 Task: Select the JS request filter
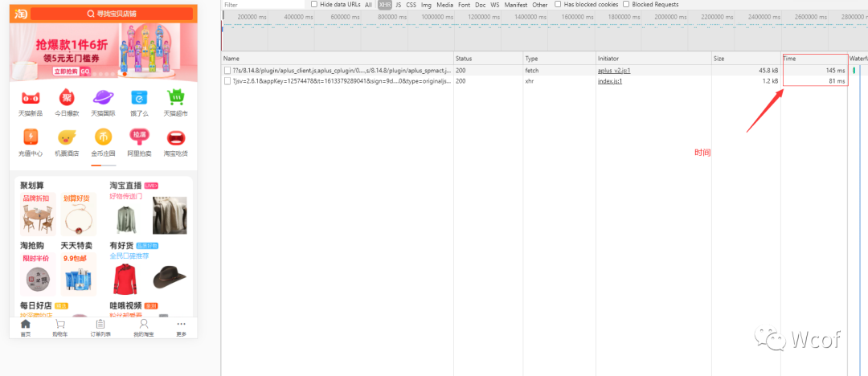399,5
